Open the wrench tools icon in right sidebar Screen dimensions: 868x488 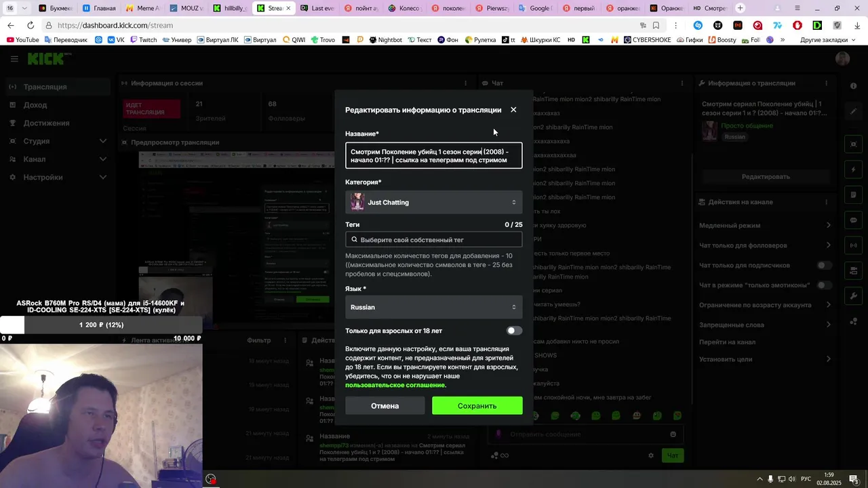tap(853, 296)
